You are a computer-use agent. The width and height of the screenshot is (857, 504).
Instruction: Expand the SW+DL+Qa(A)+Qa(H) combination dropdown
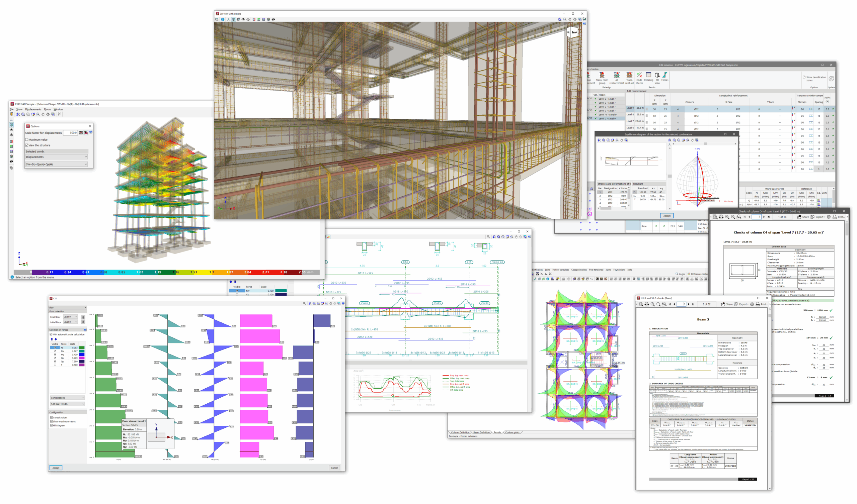click(57, 165)
